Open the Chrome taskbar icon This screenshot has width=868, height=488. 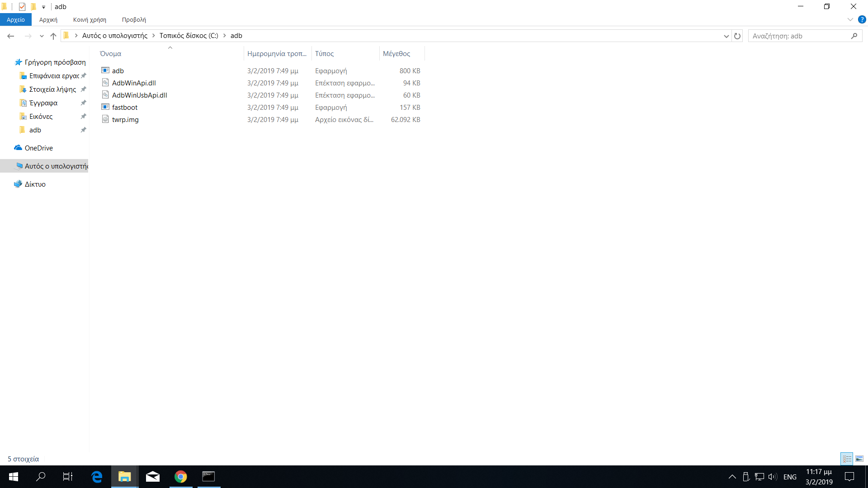pyautogui.click(x=181, y=477)
